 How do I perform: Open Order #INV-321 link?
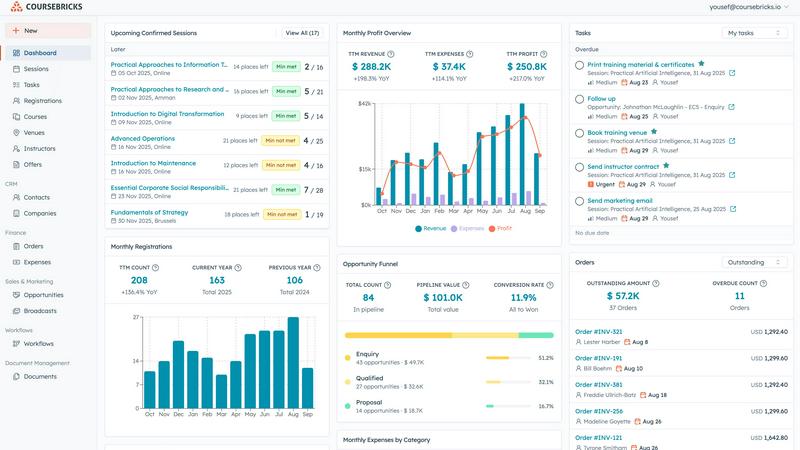[598, 331]
